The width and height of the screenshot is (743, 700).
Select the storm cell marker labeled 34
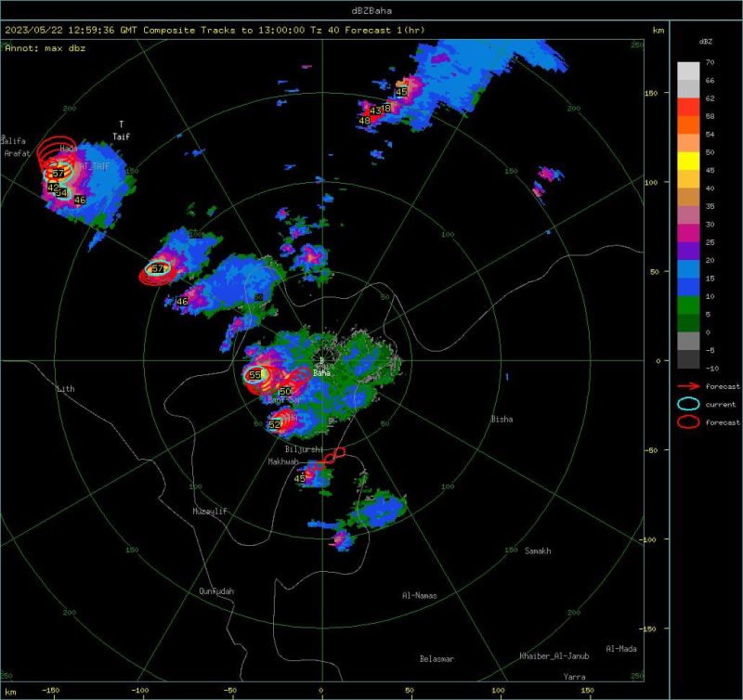click(x=61, y=193)
